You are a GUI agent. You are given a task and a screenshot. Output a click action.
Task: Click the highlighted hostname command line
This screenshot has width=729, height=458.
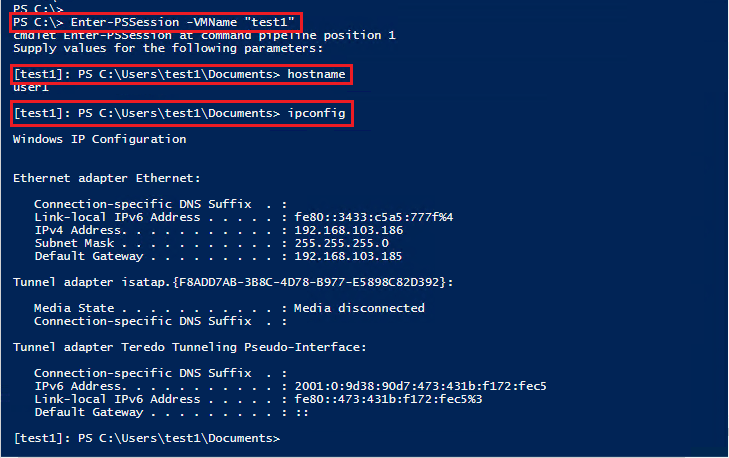[179, 74]
